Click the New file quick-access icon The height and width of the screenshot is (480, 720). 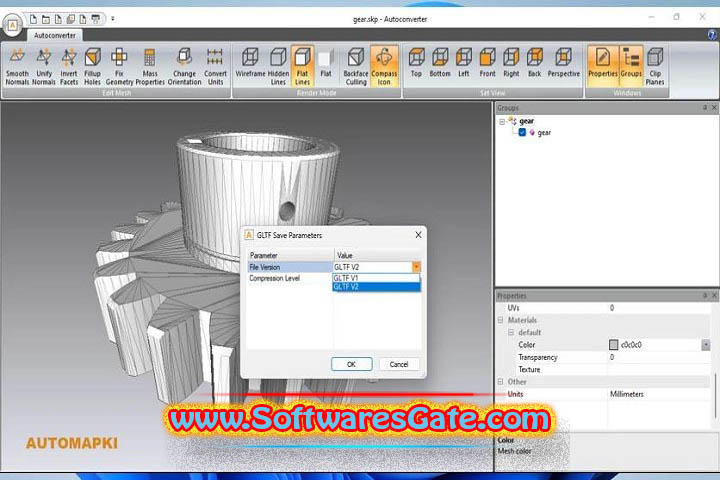pyautogui.click(x=34, y=19)
